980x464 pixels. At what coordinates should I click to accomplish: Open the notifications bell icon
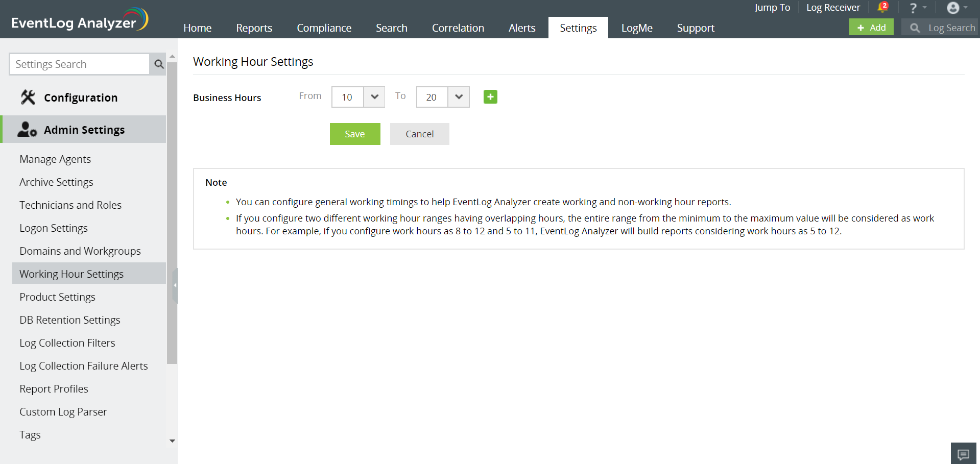pos(882,7)
